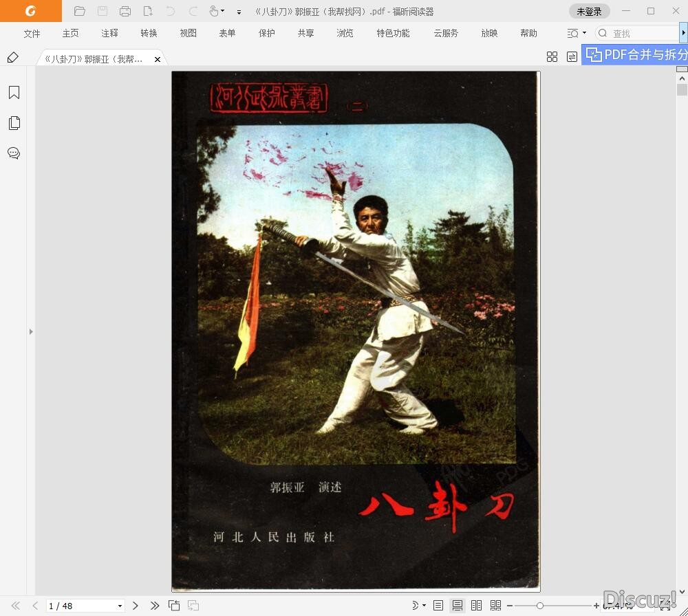Click the PDF合并与拆分 banner button
This screenshot has width=688, height=616.
click(x=634, y=55)
